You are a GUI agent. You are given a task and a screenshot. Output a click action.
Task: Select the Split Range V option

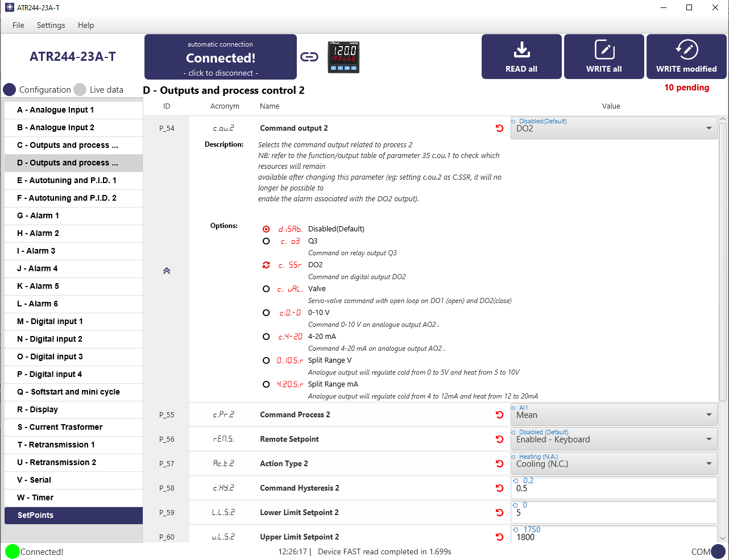click(x=266, y=360)
